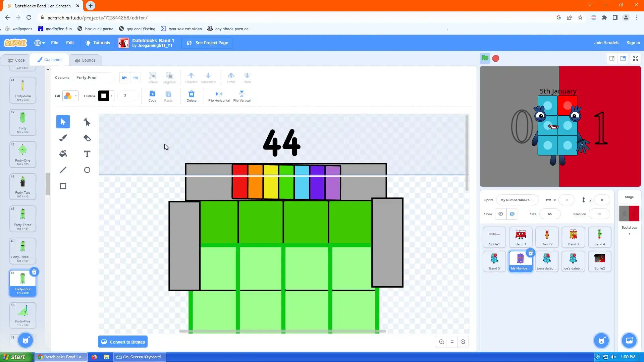Show the sprite with eye icon
This screenshot has height=362, width=644.
pyautogui.click(x=500, y=214)
